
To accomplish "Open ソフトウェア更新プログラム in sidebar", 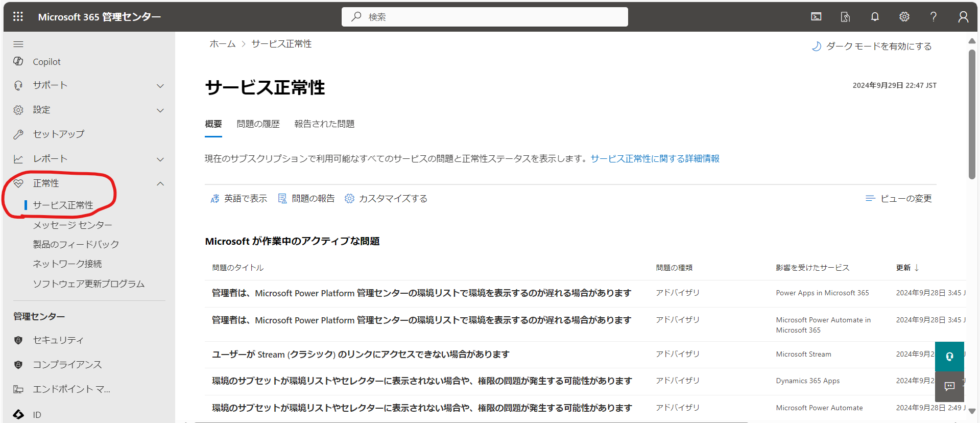I will pyautogui.click(x=89, y=284).
